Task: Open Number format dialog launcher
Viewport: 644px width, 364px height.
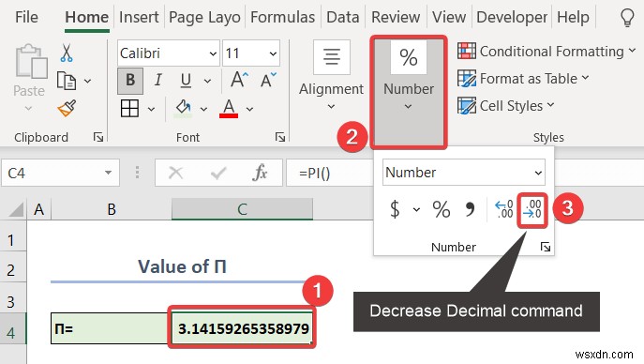Action: click(545, 247)
